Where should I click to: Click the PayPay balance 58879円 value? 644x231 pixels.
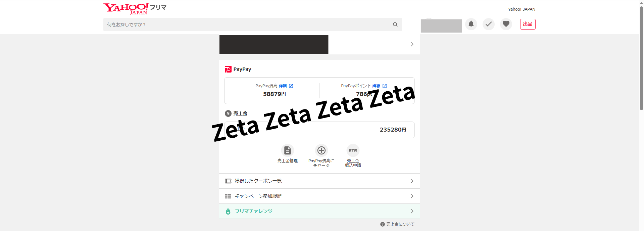pyautogui.click(x=275, y=94)
